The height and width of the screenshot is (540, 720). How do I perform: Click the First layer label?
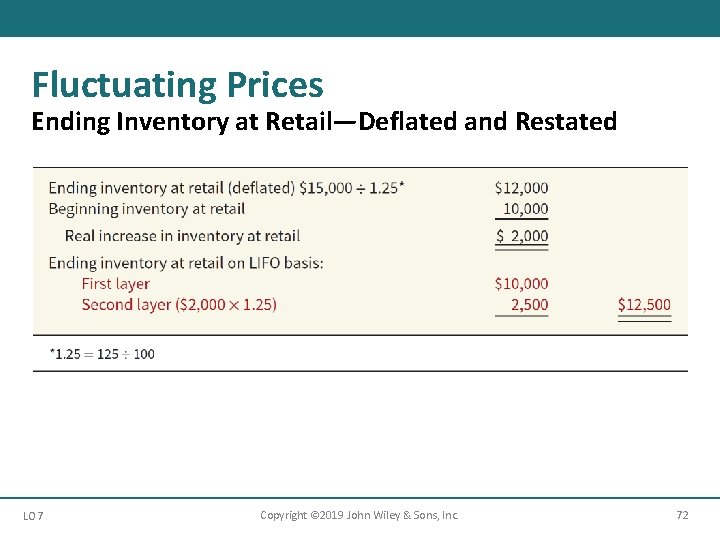coord(116,284)
